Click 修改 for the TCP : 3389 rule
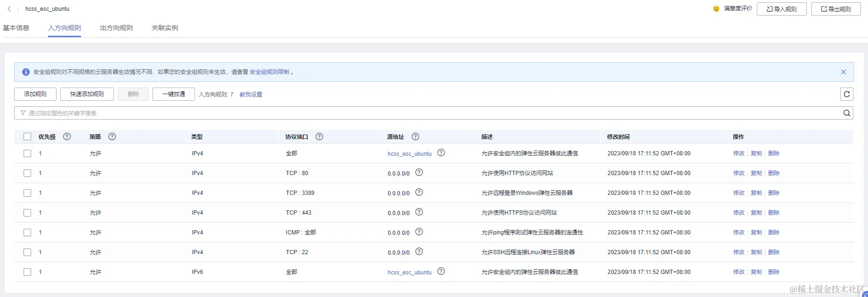Image resolution: width=868 pixels, height=297 pixels. 739,193
